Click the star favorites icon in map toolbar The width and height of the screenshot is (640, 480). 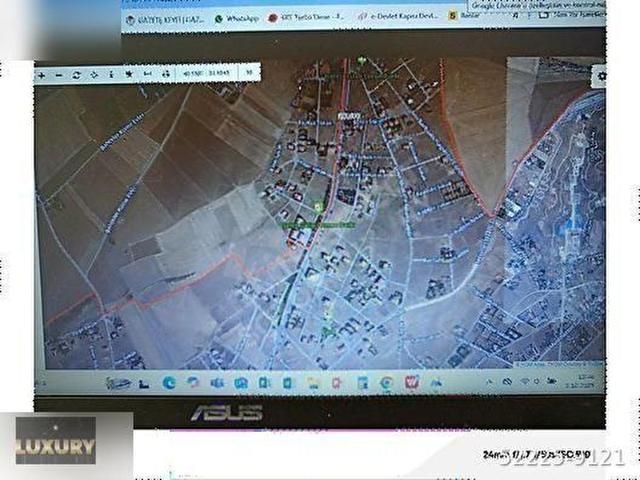tap(129, 74)
